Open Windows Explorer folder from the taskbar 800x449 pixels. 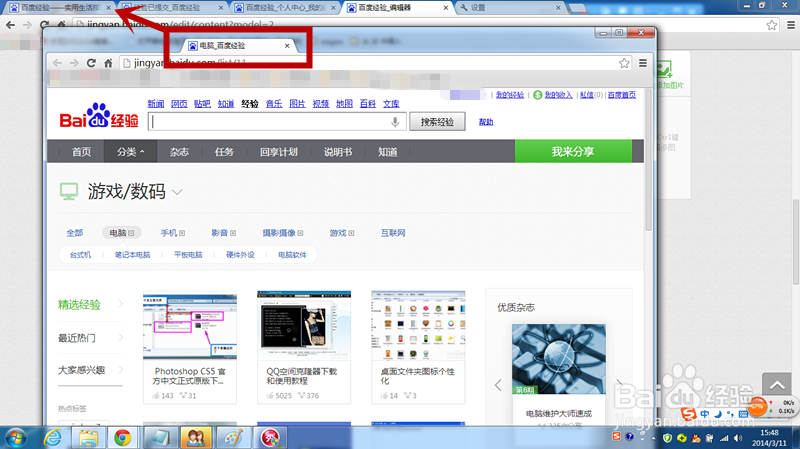[x=88, y=438]
